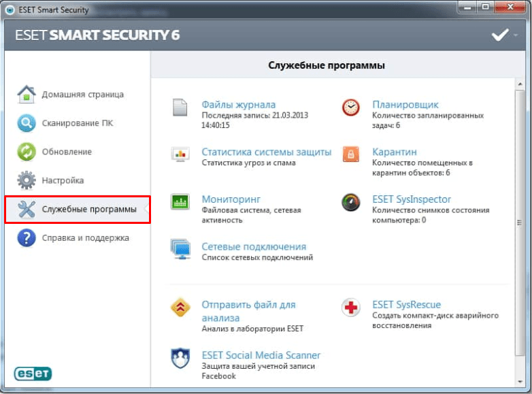Open Настройка from the left menu
The height and width of the screenshot is (394, 532).
63,180
